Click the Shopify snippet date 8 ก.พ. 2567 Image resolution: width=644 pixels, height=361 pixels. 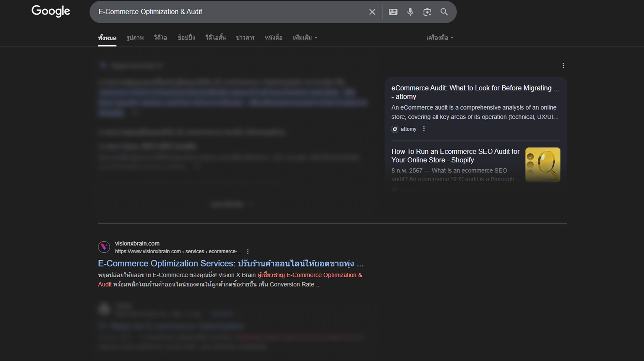407,171
